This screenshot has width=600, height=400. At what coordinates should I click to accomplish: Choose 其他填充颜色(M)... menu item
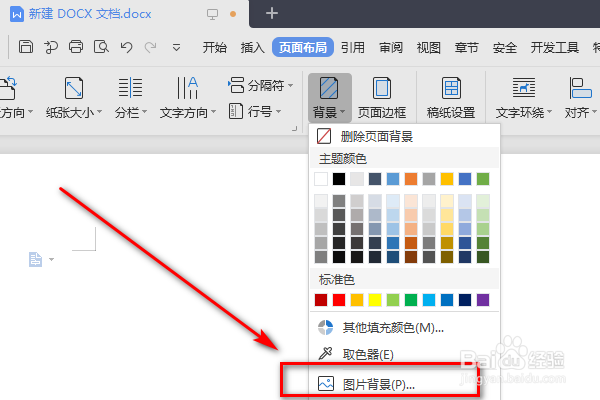(404, 328)
